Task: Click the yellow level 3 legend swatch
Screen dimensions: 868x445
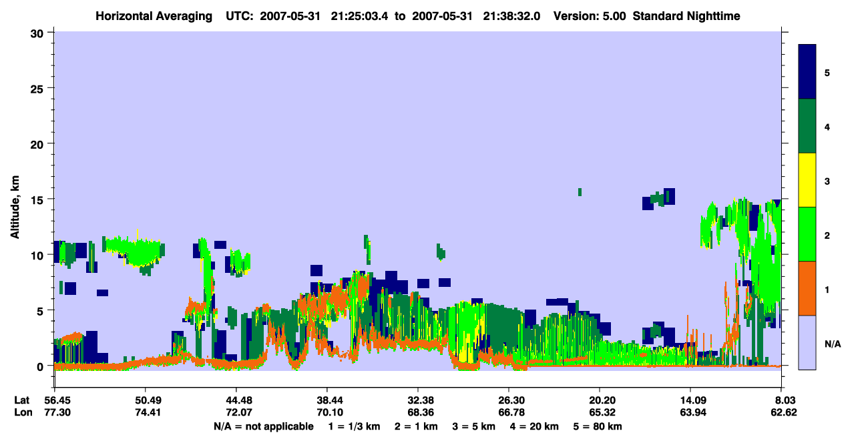Action: (x=807, y=180)
